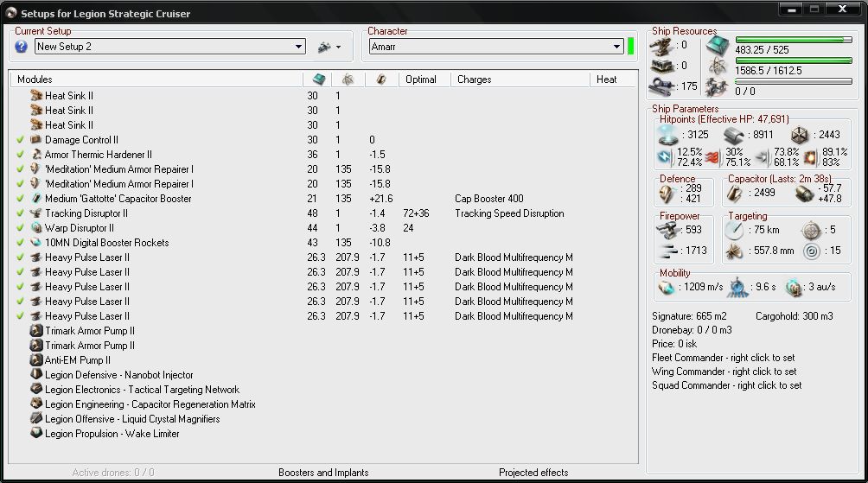Select the Anti-EM Pump II rig icon
Viewport: 868px width, 483px height.
[x=36, y=359]
